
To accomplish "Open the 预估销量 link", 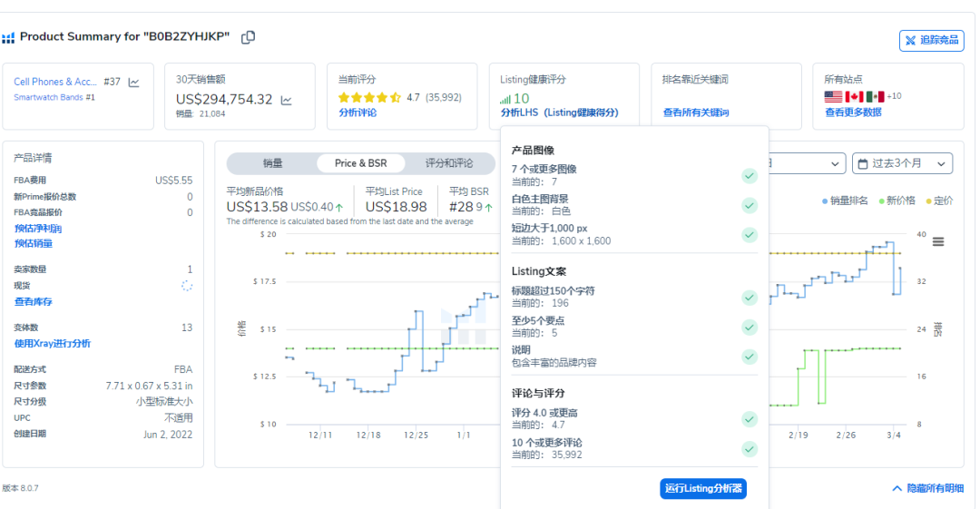I will 34,243.
